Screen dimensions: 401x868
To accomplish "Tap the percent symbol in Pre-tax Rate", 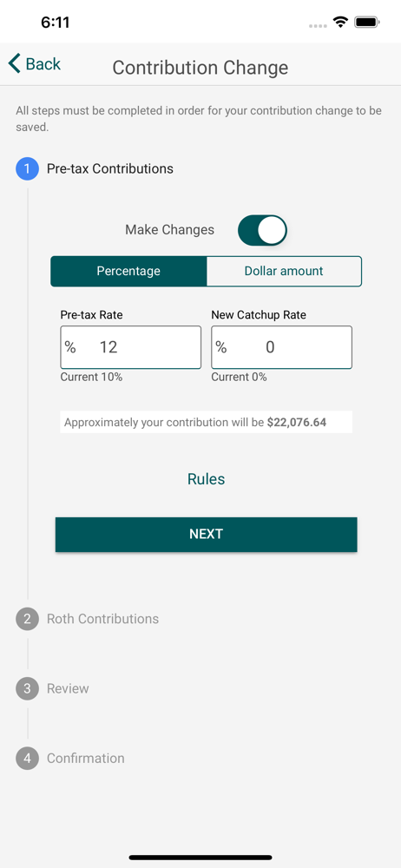I will coord(69,347).
